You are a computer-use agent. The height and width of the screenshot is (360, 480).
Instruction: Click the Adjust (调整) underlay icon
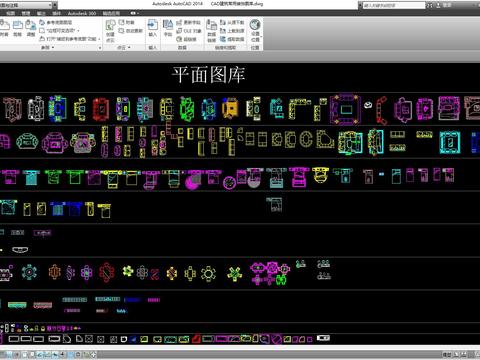[31, 28]
